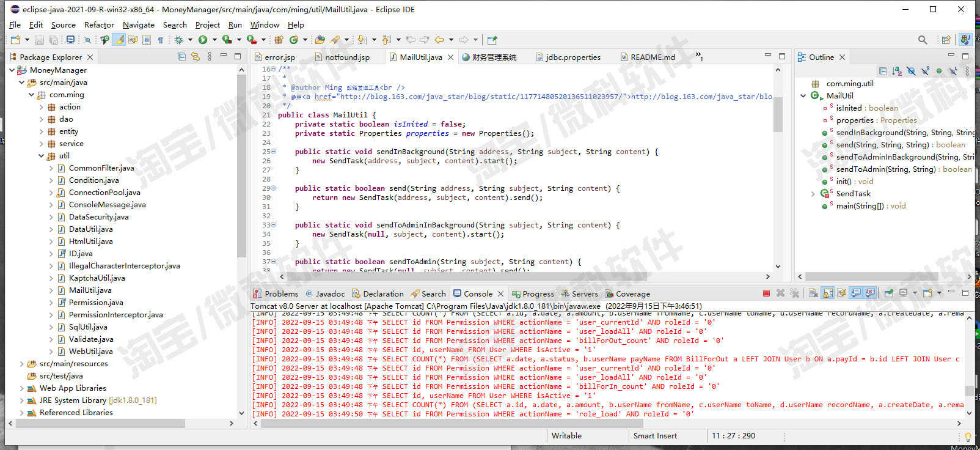
Task: Click the Java EE perspective icon
Action: [965, 40]
